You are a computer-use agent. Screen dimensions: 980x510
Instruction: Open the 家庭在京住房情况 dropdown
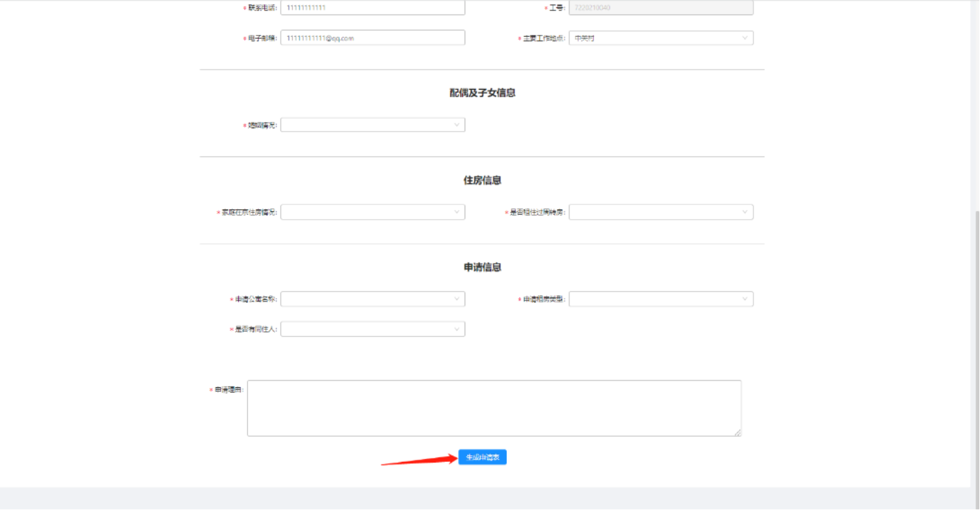(366, 212)
